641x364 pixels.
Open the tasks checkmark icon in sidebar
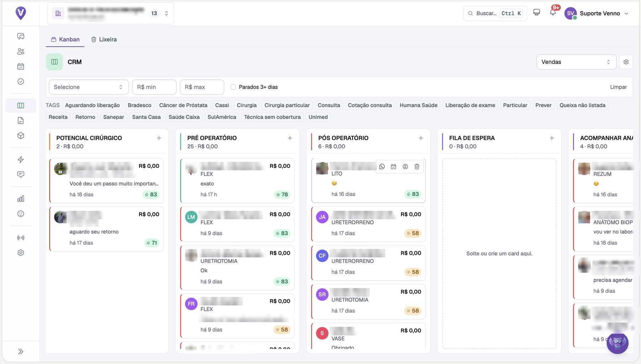pos(21,81)
